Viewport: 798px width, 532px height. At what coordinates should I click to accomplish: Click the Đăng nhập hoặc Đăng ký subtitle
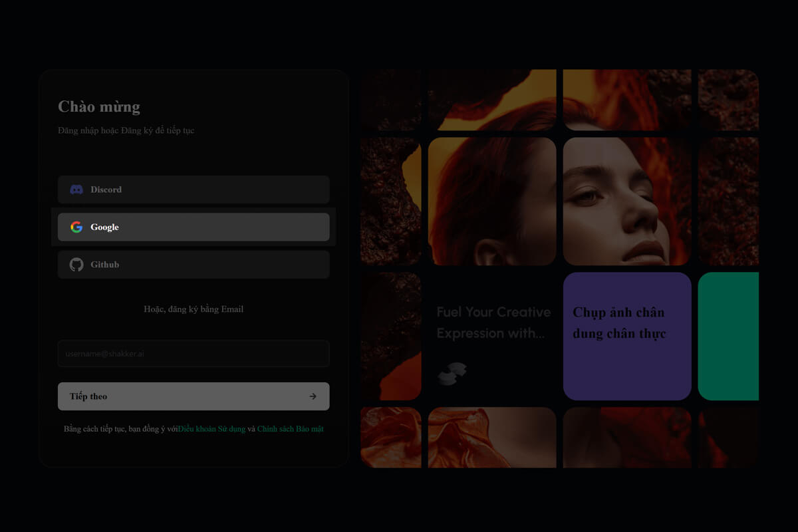coord(126,130)
